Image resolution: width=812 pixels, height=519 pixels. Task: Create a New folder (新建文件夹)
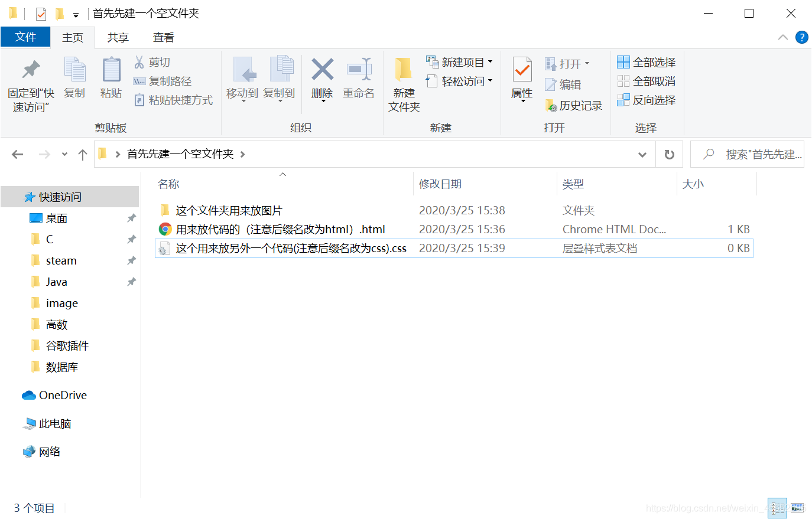pyautogui.click(x=404, y=84)
